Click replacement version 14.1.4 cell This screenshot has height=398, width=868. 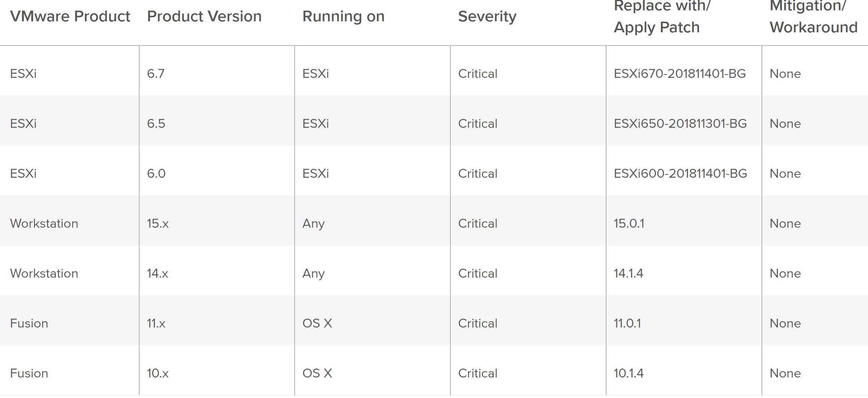pyautogui.click(x=629, y=274)
